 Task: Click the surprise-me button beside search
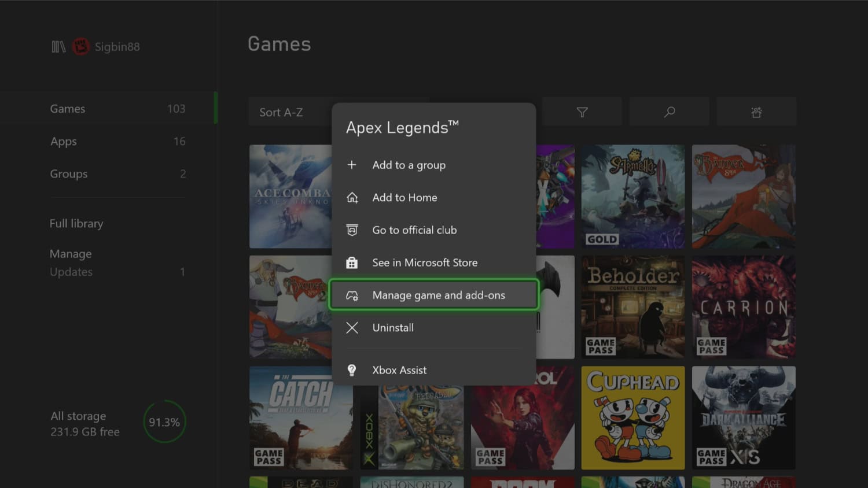756,112
